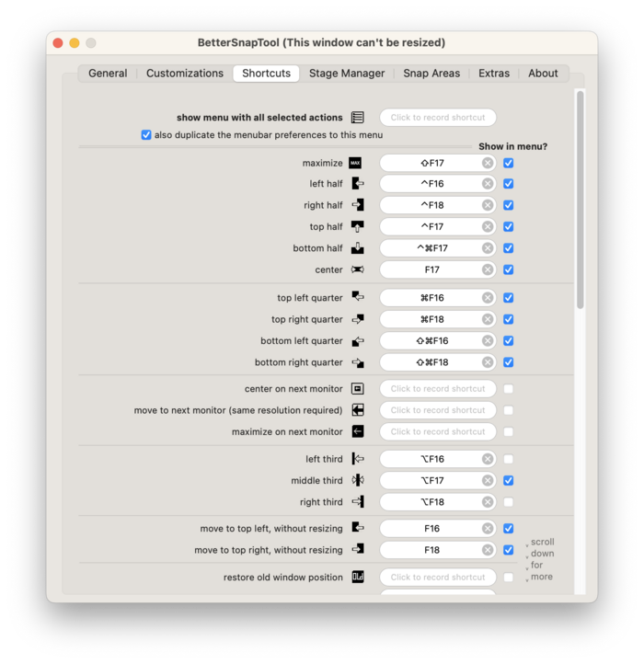
Task: Uncheck show in menu for top half
Action: (x=509, y=226)
